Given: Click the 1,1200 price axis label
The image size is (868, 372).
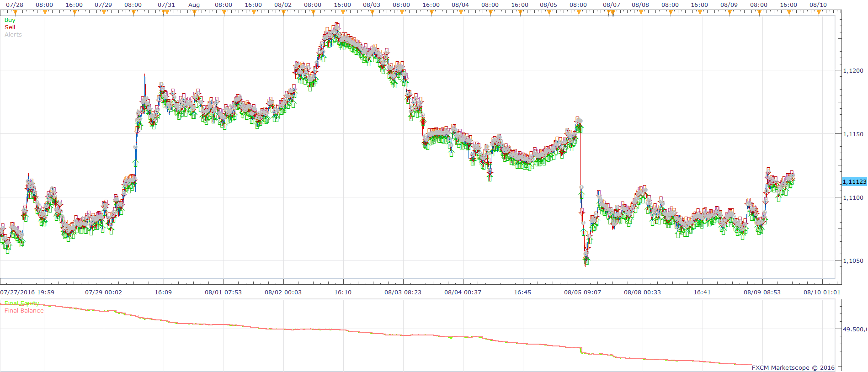Looking at the screenshot, I should pos(853,71).
